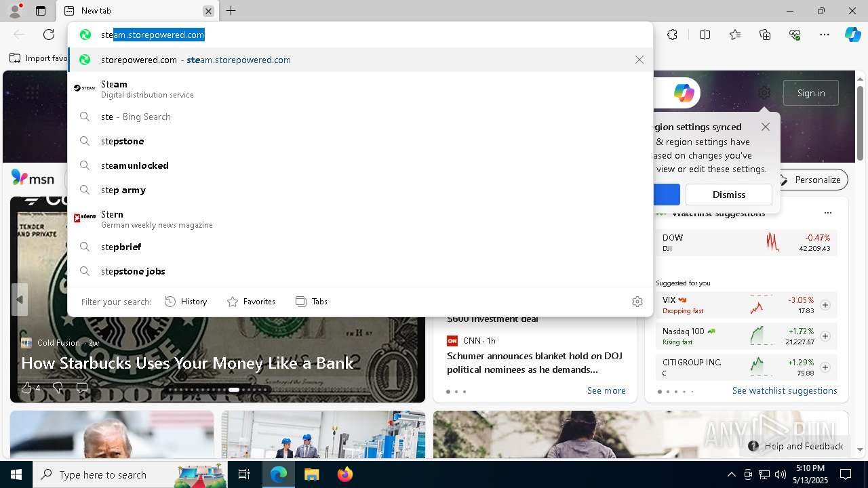Pick the stepstone suggestion
868x488 pixels.
pyautogui.click(x=360, y=141)
